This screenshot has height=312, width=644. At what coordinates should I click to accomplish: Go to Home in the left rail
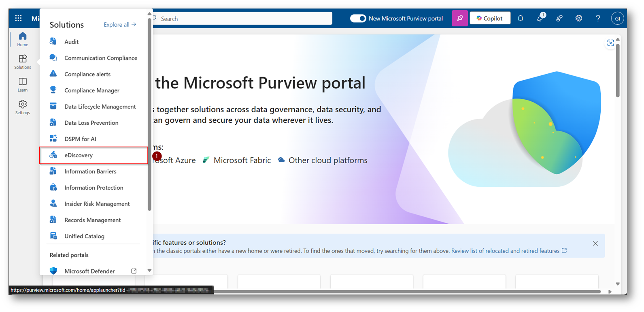[23, 39]
